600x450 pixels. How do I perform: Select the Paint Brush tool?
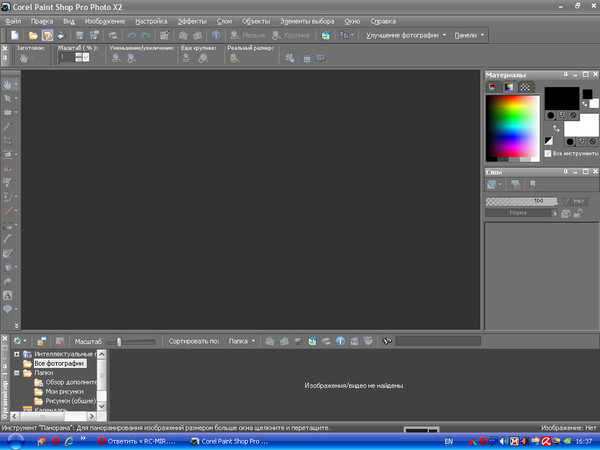click(x=7, y=211)
